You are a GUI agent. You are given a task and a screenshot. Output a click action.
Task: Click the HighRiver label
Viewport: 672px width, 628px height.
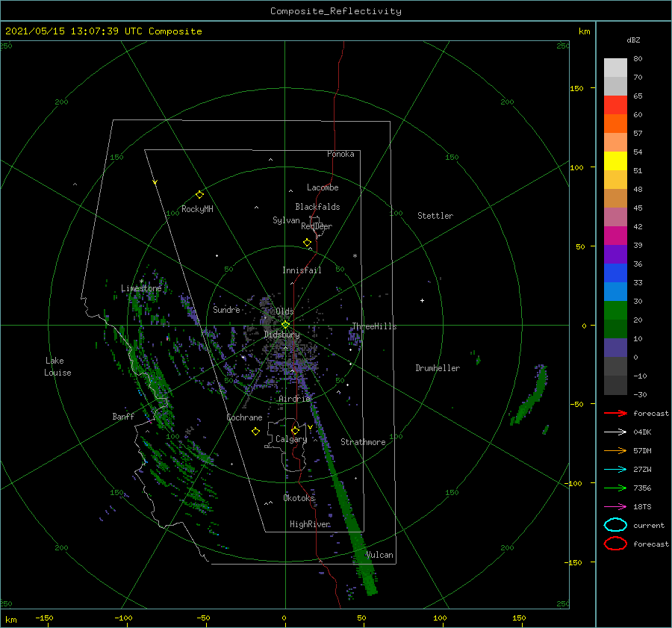coord(310,524)
